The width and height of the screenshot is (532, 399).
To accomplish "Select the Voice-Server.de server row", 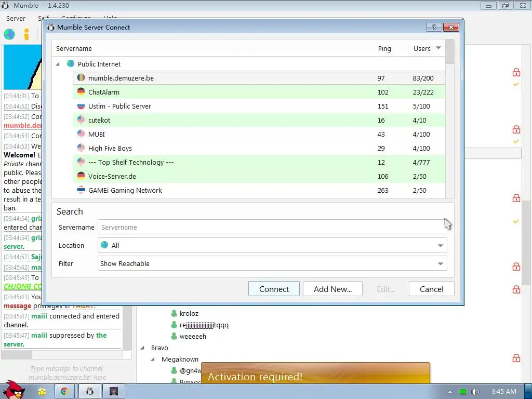I will pyautogui.click(x=259, y=176).
